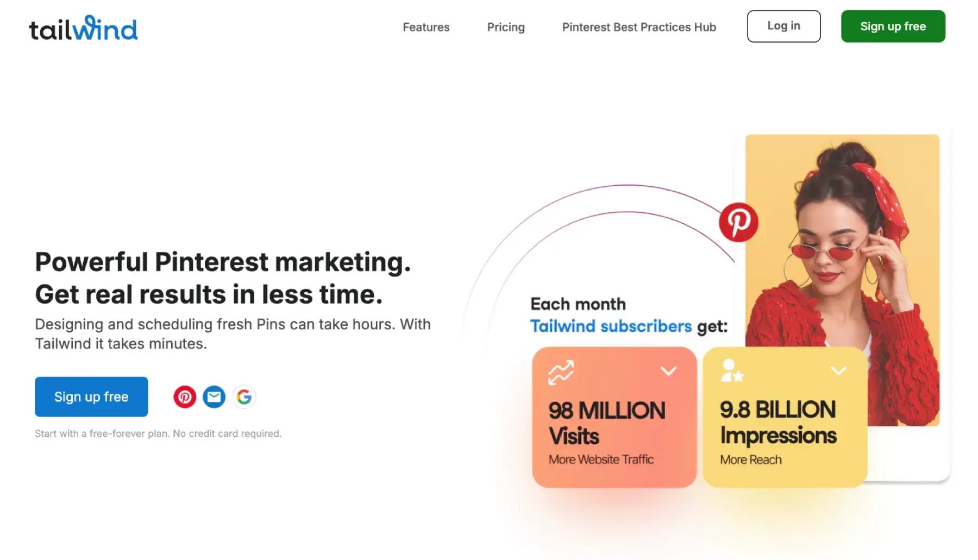Click the Tailwind subscribers blue text

[x=611, y=326]
